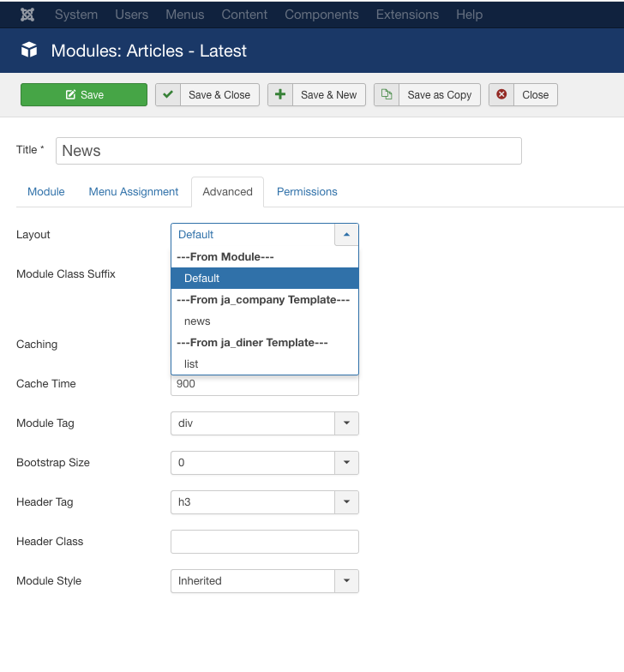Viewport: 624px width, 672px height.
Task: Click the copy icon on Save as Copy
Action: [387, 94]
